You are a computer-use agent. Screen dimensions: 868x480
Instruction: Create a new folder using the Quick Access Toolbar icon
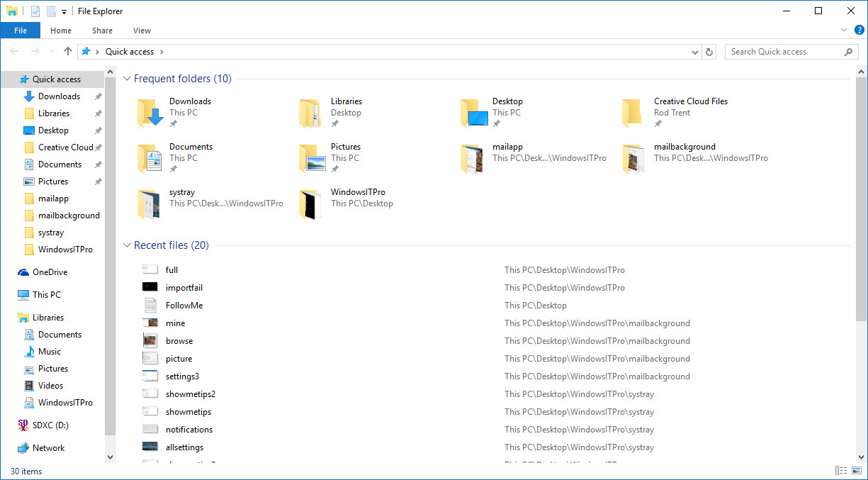pos(50,11)
